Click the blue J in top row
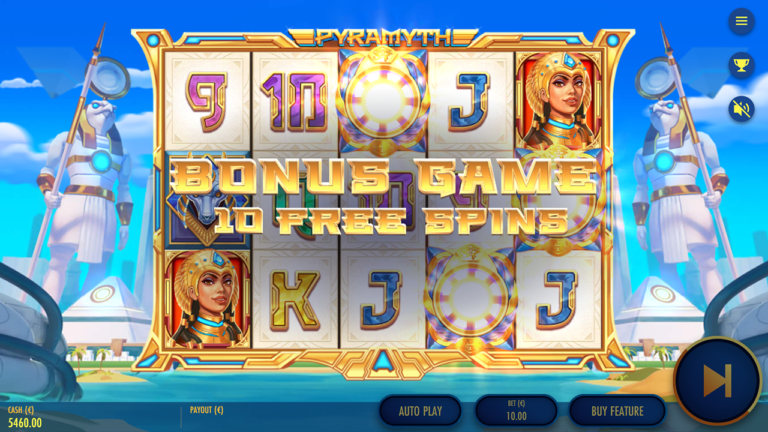 point(470,102)
